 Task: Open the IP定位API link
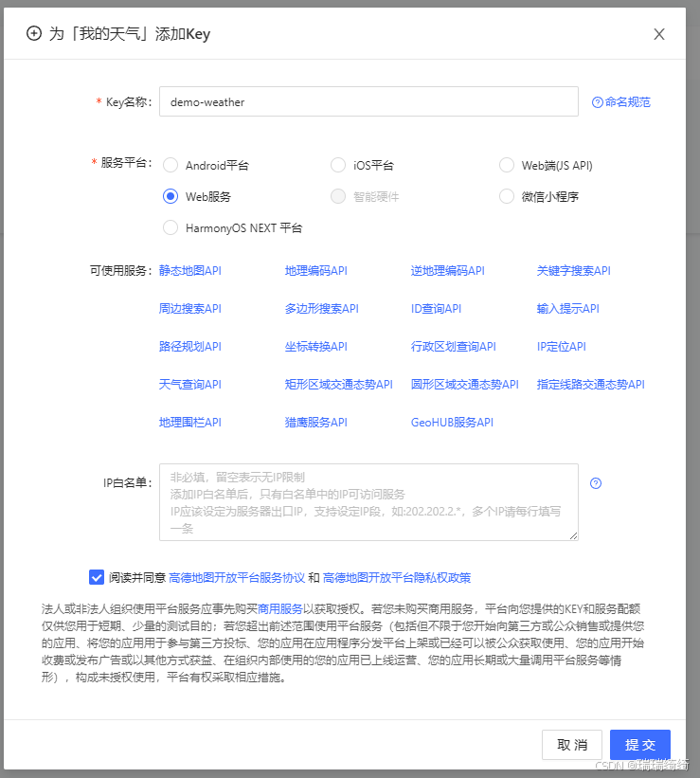tap(562, 346)
